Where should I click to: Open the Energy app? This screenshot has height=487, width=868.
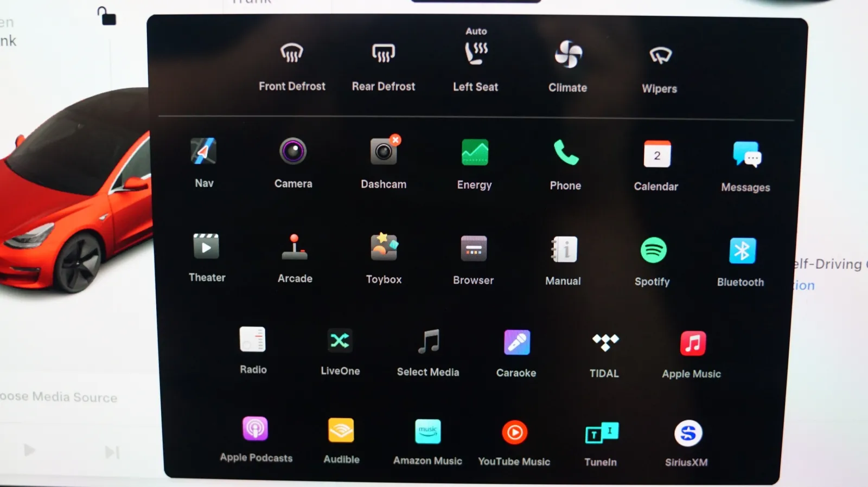pos(474,153)
